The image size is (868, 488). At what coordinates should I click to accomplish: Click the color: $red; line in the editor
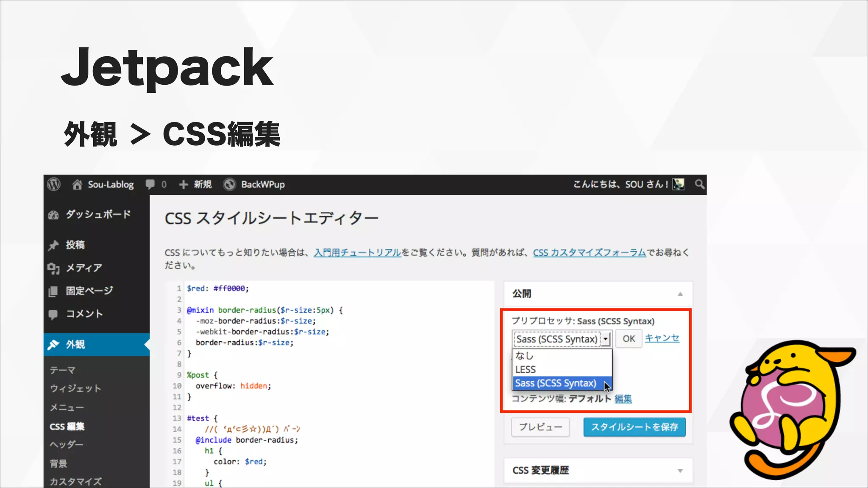pyautogui.click(x=240, y=462)
